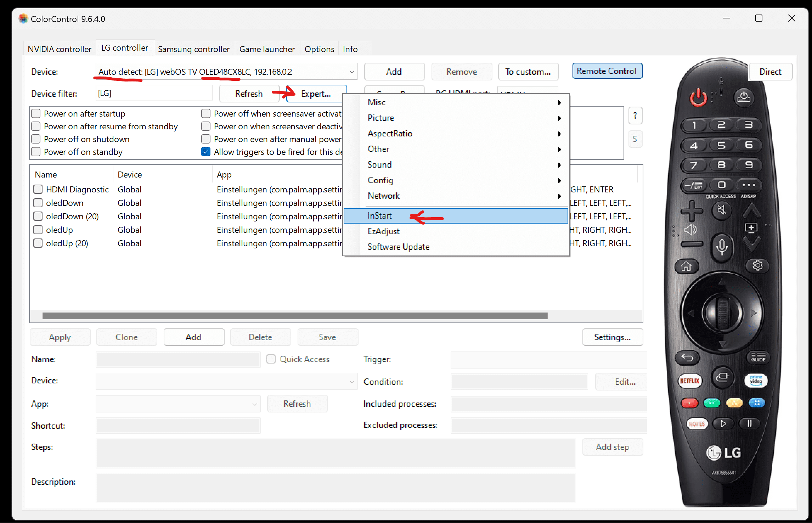Viewport: 812px width, 523px height.
Task: Switch to the Samsung controller tab
Action: click(194, 49)
